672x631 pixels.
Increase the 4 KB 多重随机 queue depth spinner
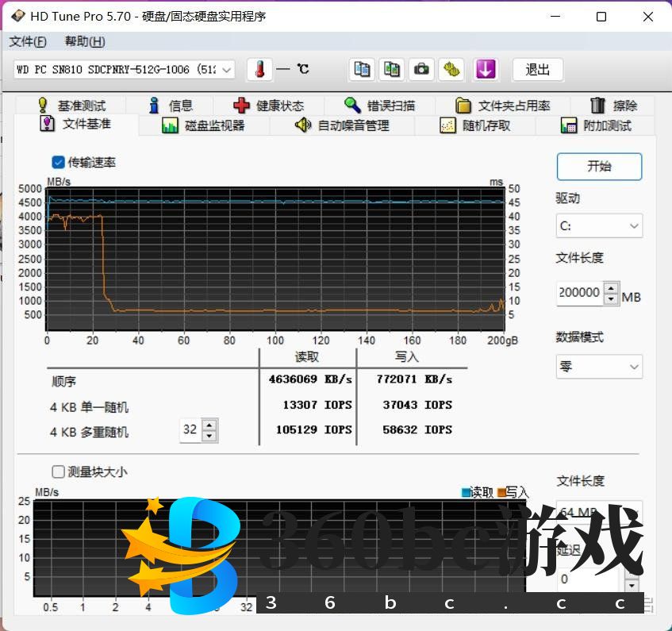tap(209, 425)
